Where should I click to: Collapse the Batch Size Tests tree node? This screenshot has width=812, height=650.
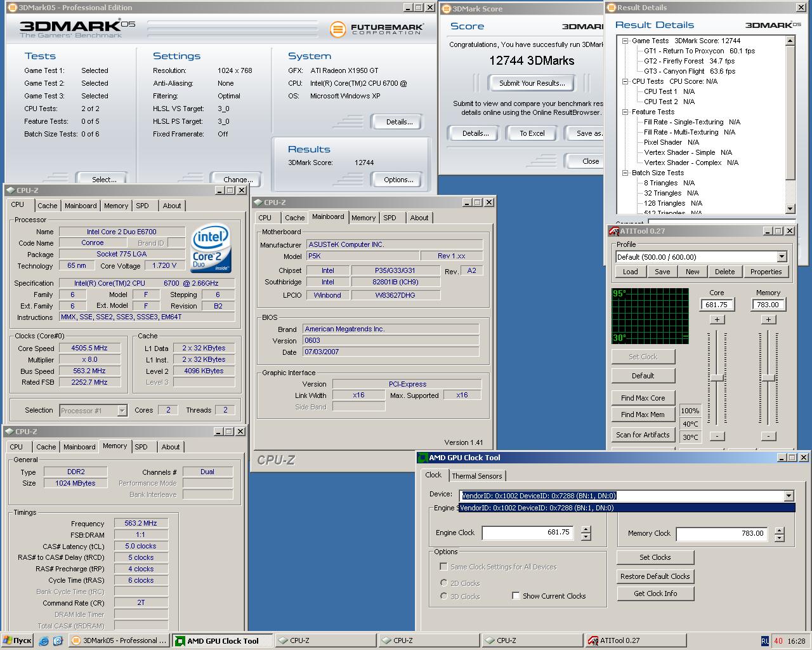pos(625,173)
